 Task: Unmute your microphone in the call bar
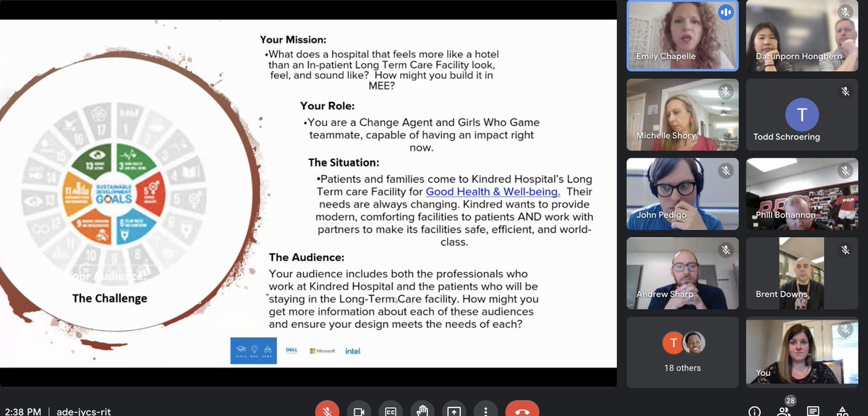pyautogui.click(x=327, y=411)
